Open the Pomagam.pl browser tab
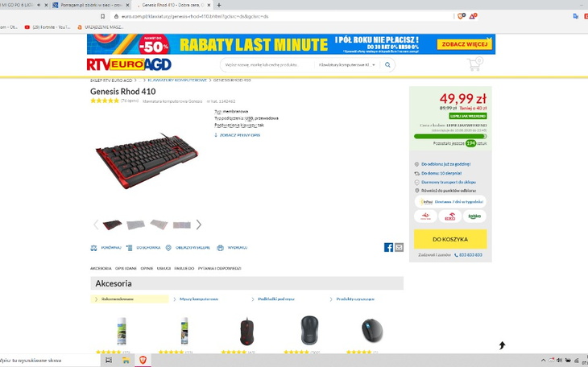The height and width of the screenshot is (367, 588). 91,6
